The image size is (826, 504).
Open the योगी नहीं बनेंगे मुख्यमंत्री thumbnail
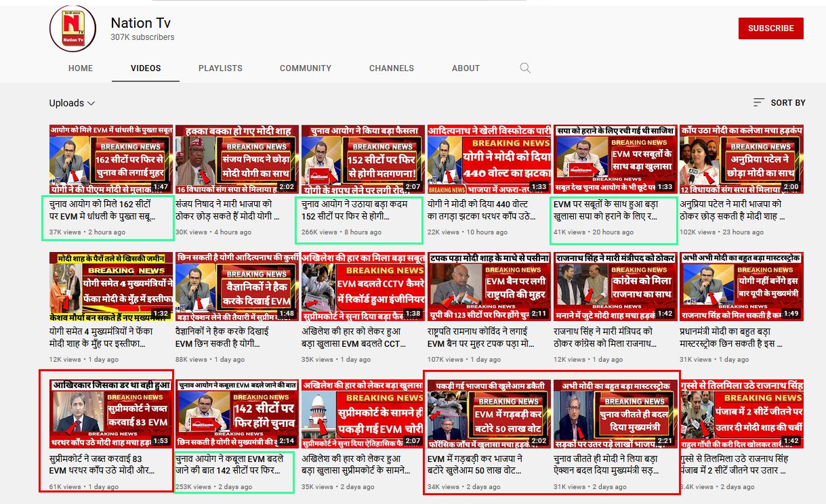[740, 287]
